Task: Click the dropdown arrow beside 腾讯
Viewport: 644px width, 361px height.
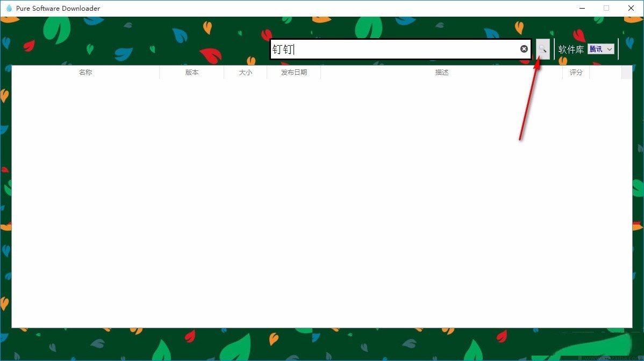Action: (x=610, y=48)
